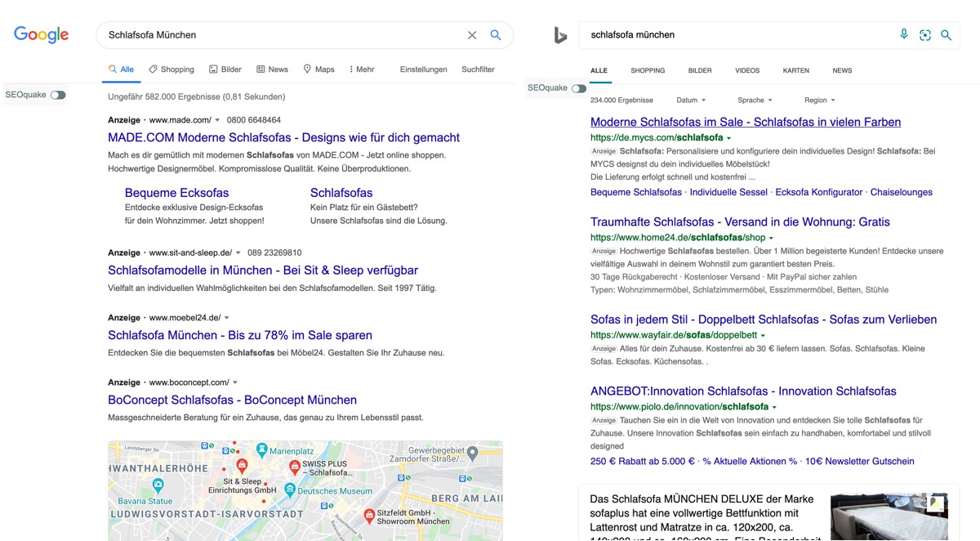Switch to Bing's SHOPPING tab
The height and width of the screenshot is (541, 980).
click(648, 71)
